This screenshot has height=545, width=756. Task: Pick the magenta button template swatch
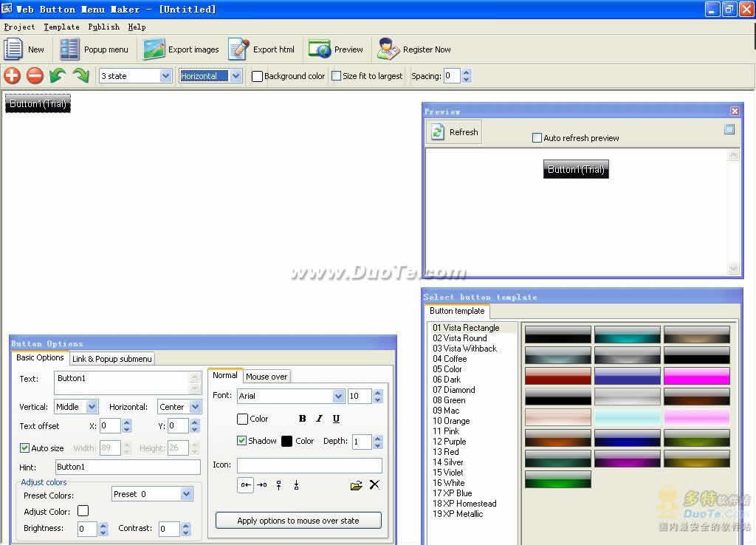click(697, 376)
